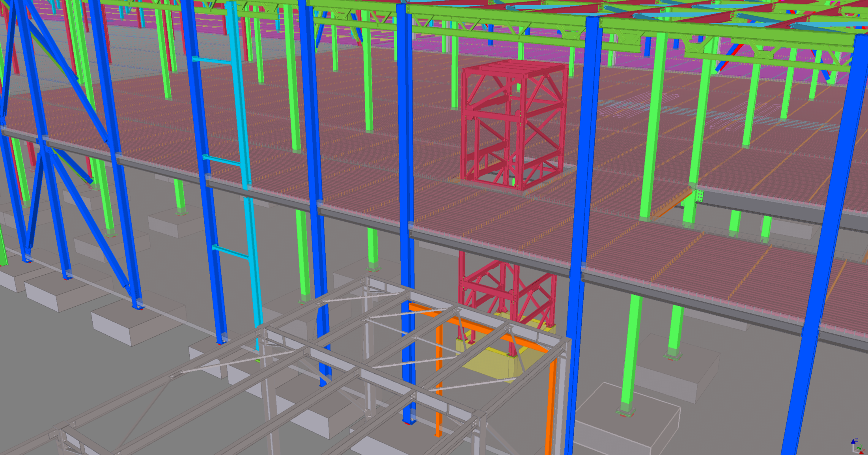Click the blue Z-axis arrow of coordinate triad

click(853, 442)
